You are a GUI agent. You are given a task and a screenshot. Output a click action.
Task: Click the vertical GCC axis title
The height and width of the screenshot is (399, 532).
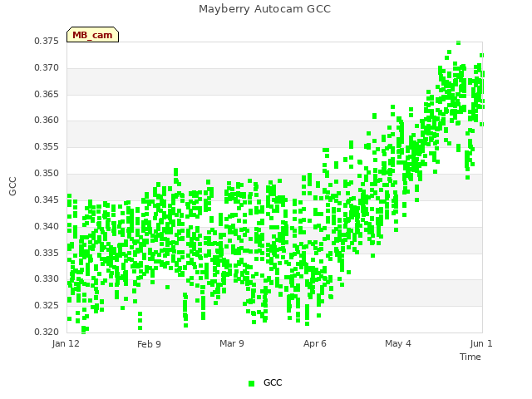pyautogui.click(x=12, y=186)
